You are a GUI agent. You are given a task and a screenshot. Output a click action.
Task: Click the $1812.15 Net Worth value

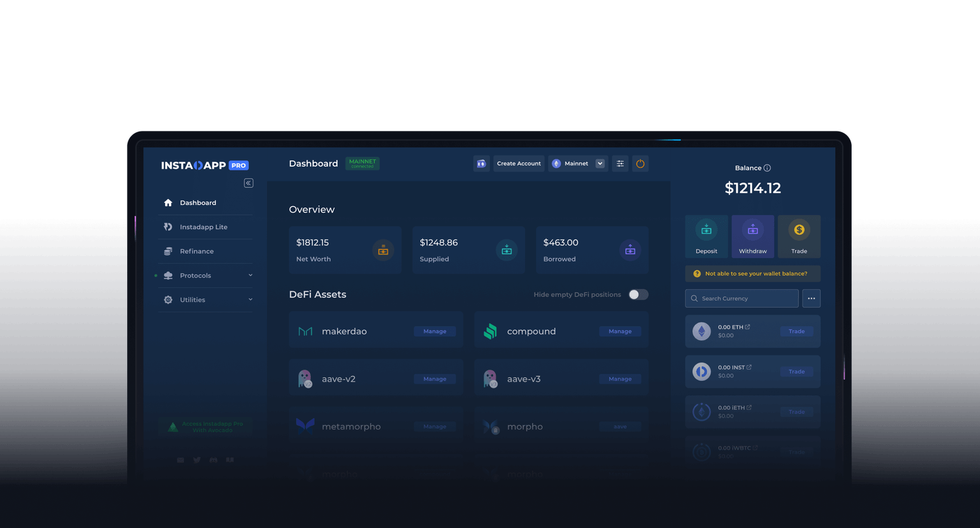pos(313,243)
